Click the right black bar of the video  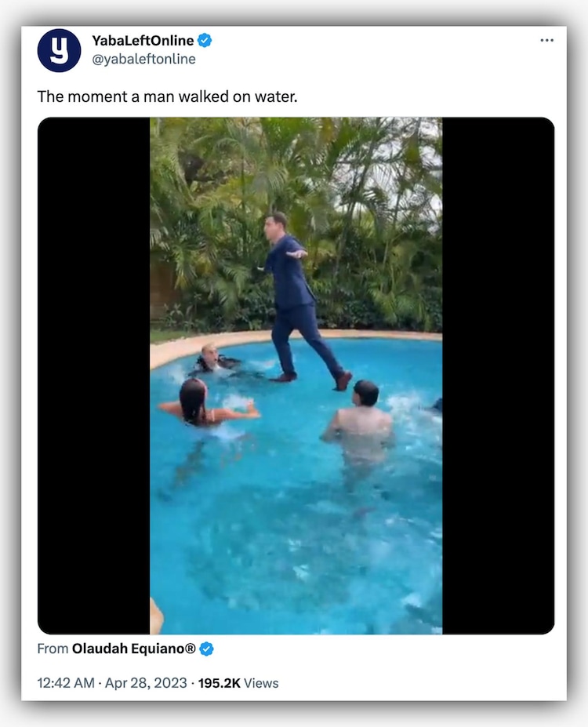498,375
